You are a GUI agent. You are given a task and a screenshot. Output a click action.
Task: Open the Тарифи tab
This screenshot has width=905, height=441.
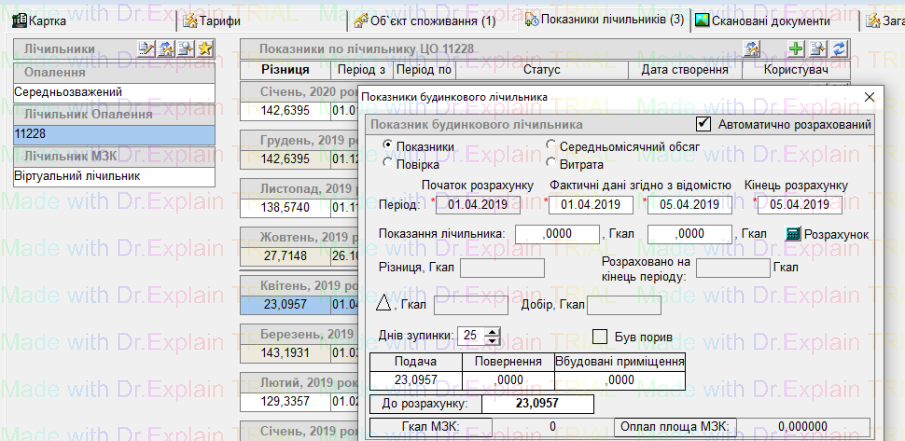pyautogui.click(x=211, y=20)
